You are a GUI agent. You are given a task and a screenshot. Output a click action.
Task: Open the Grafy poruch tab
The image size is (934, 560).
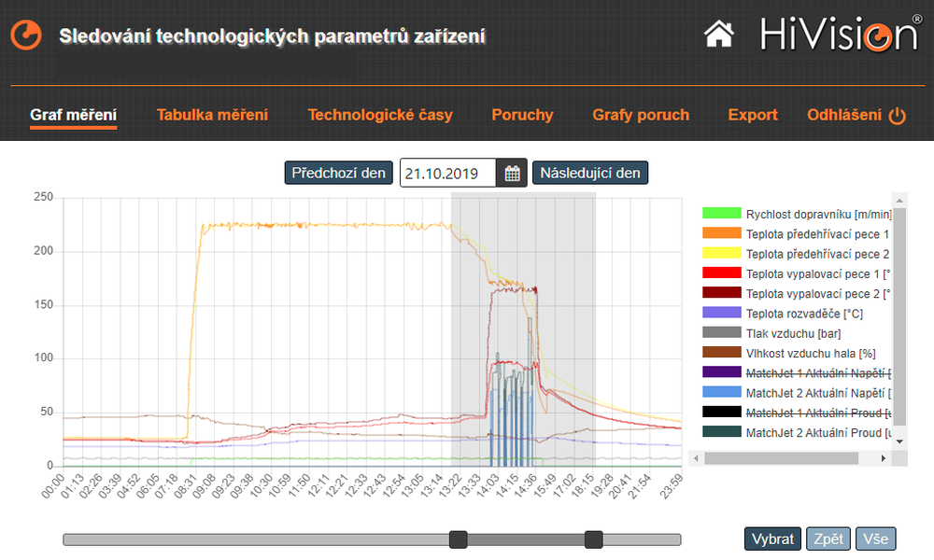click(x=641, y=114)
